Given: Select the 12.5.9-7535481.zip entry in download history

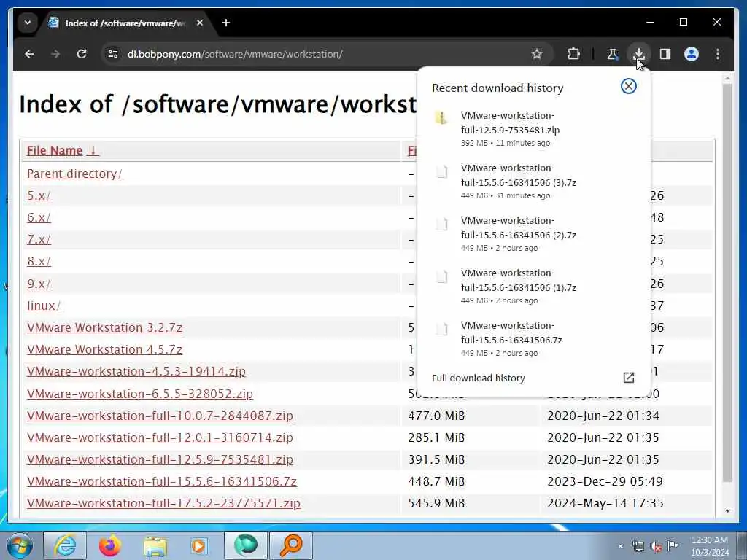Looking at the screenshot, I should (x=533, y=129).
